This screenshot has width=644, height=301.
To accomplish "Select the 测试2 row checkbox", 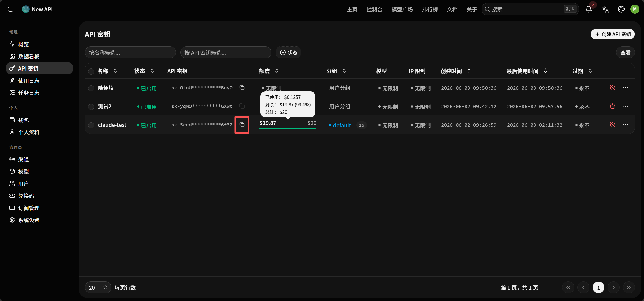I will (x=91, y=107).
